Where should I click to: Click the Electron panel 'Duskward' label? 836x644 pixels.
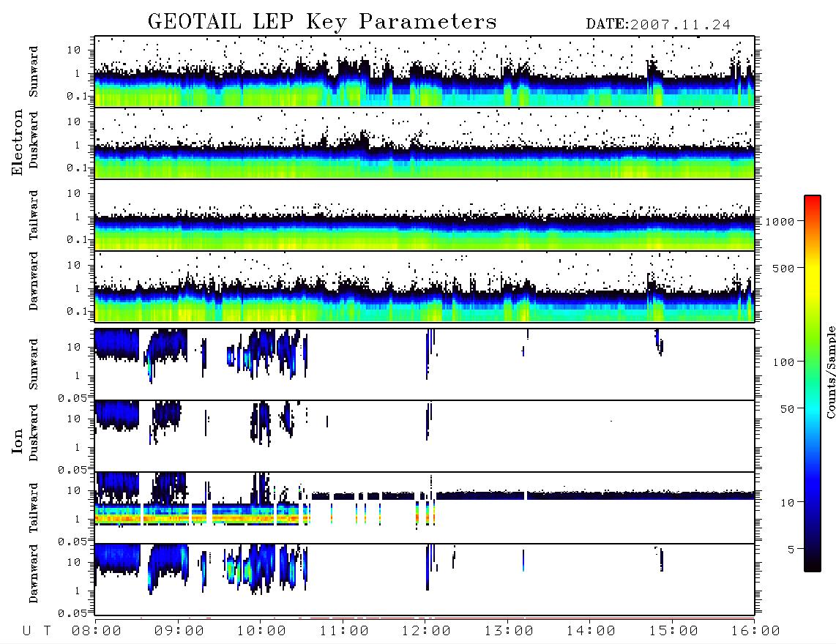[x=34, y=141]
